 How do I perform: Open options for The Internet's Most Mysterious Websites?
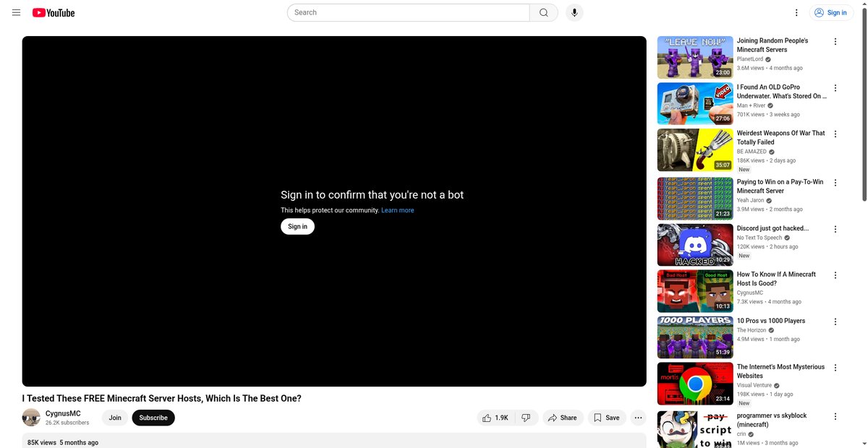[835, 368]
